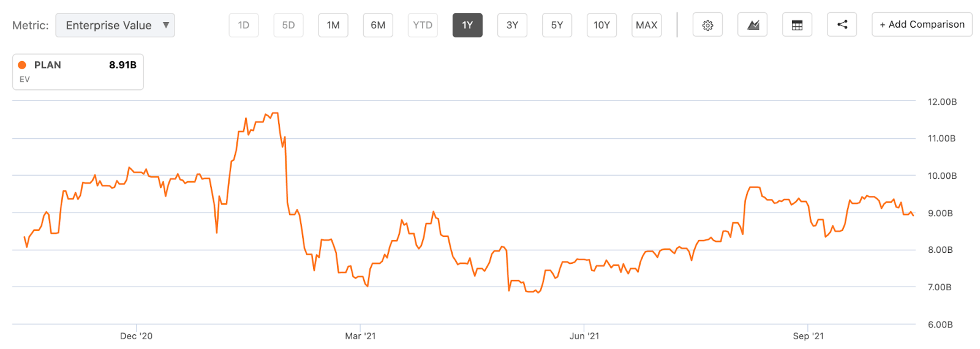Click the Dec '20 x-axis label

[136, 336]
